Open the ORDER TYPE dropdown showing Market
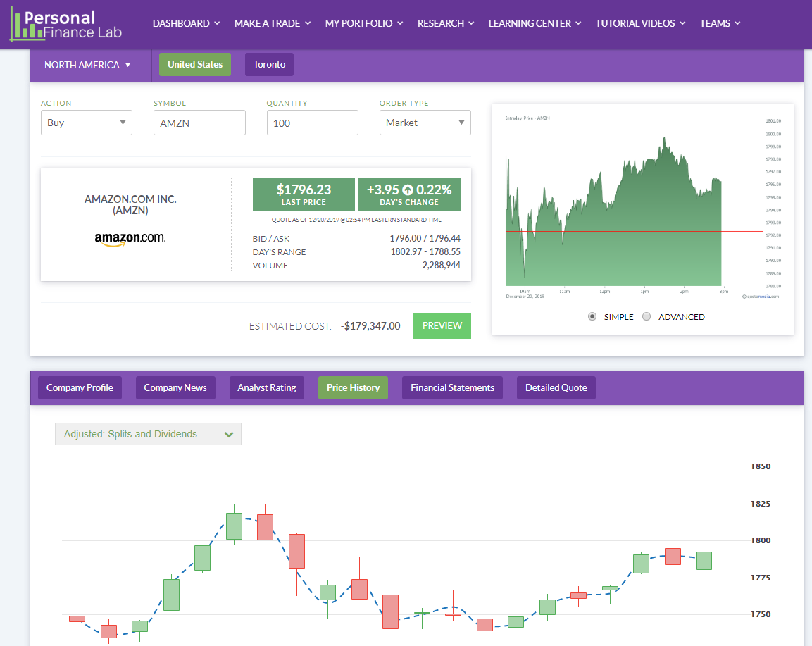 tap(425, 122)
